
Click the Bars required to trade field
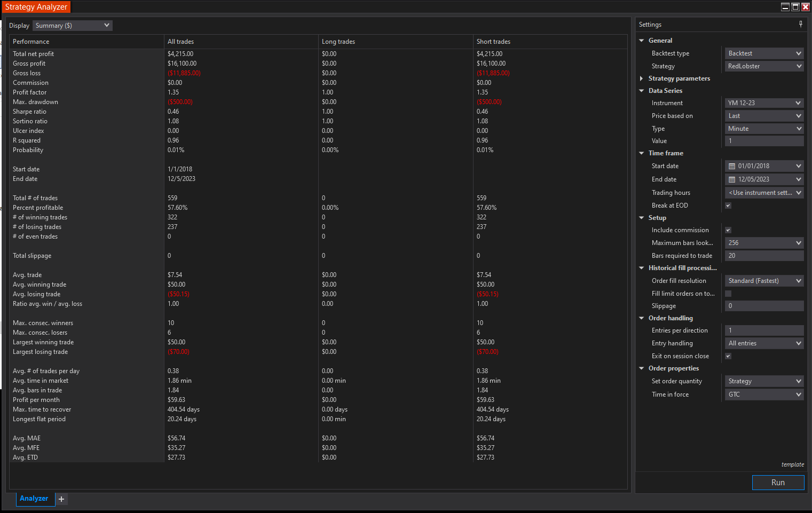coord(764,256)
